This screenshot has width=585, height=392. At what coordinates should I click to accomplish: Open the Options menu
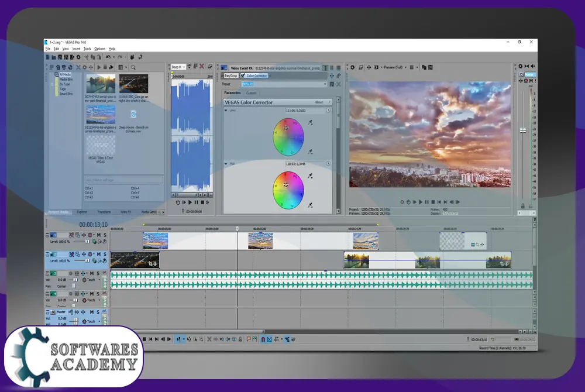(99, 49)
